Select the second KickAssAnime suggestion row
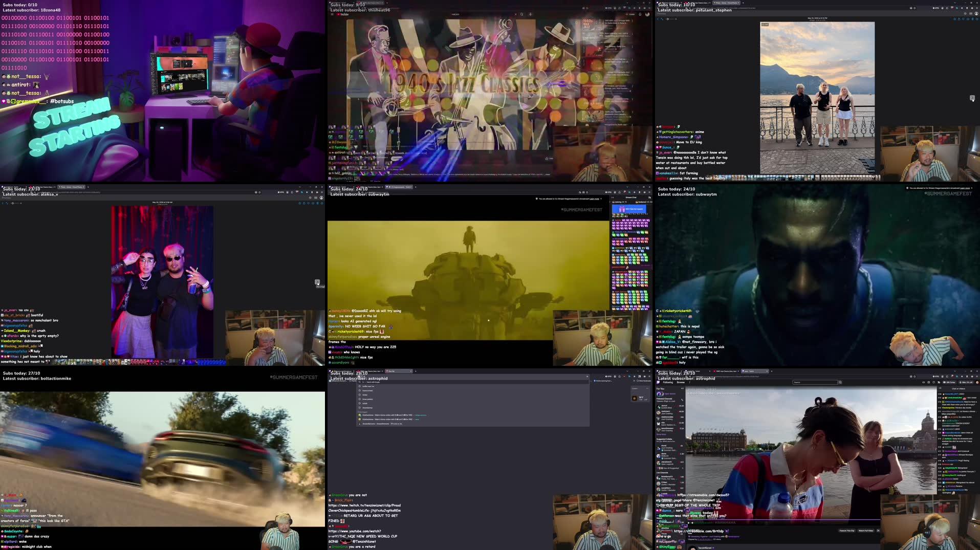The width and height of the screenshot is (980, 550). [x=472, y=419]
